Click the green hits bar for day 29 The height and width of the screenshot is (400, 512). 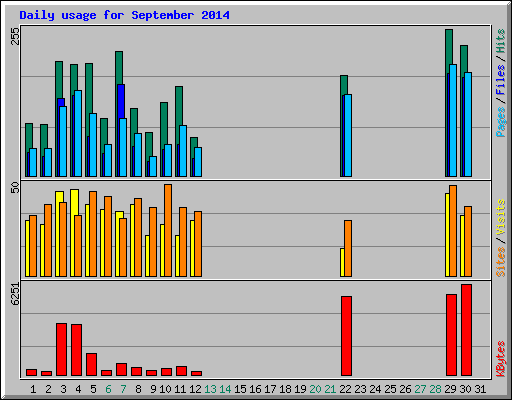[x=449, y=47]
